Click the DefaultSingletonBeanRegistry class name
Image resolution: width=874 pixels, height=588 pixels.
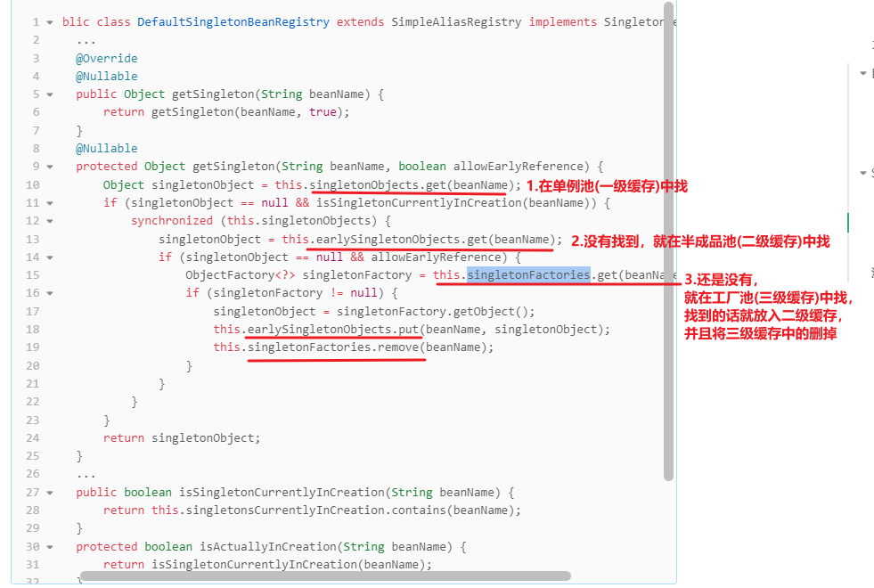coord(233,21)
